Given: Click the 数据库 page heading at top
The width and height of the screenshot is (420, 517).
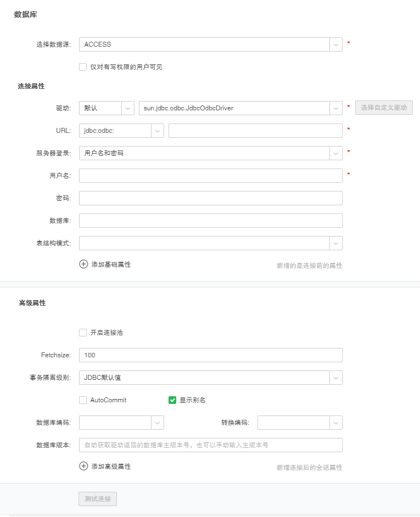Looking at the screenshot, I should [x=25, y=14].
